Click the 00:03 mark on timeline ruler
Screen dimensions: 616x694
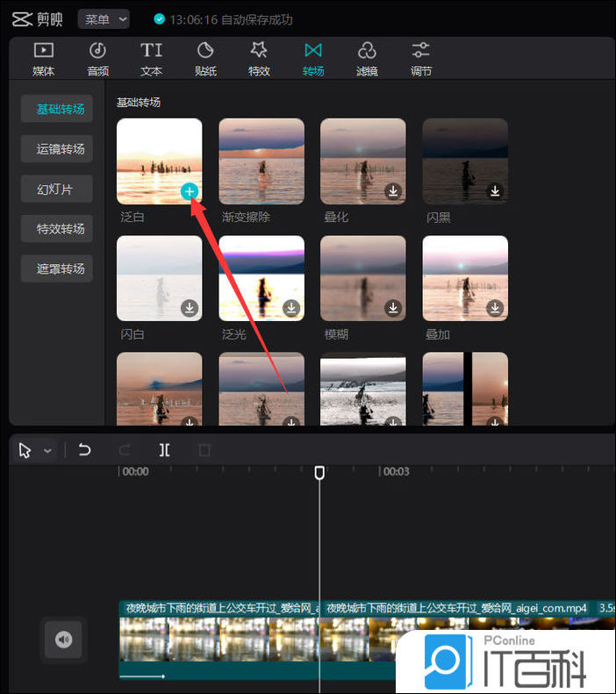click(x=396, y=471)
